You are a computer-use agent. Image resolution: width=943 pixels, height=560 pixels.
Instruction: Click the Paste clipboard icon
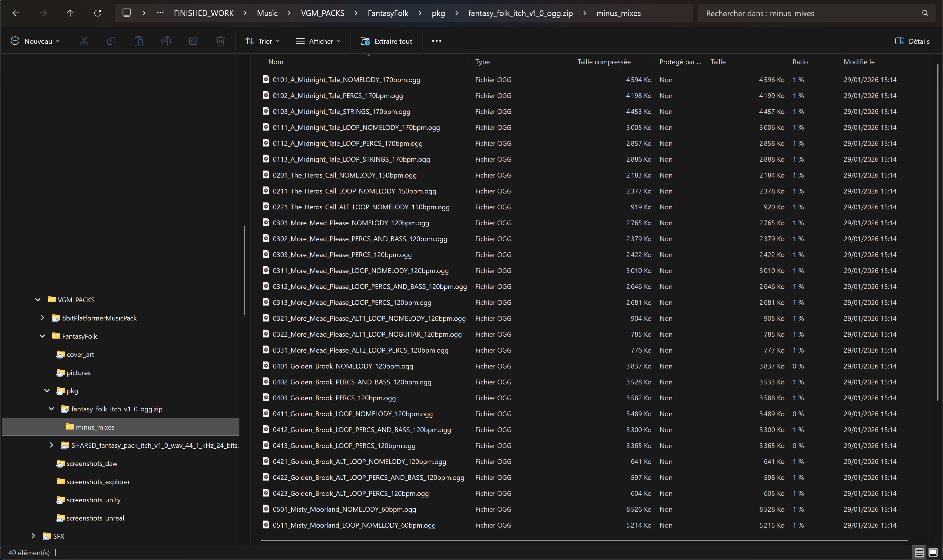pos(138,41)
